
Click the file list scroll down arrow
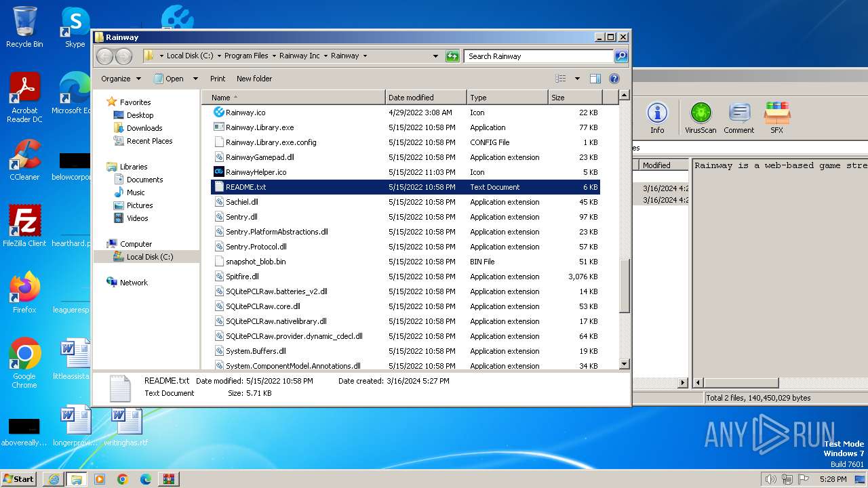(x=625, y=364)
